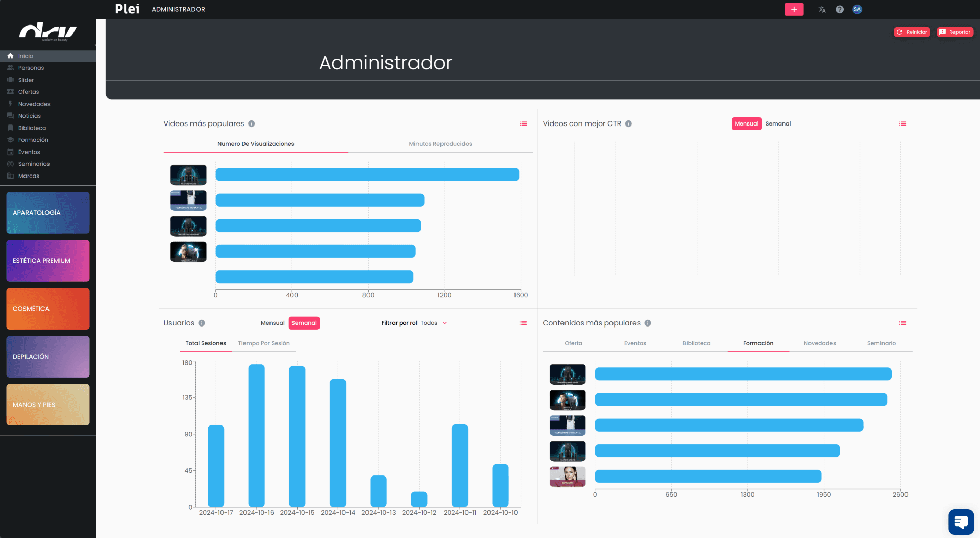
Task: Select Mensual in the Usuarios panel
Action: pyautogui.click(x=273, y=323)
